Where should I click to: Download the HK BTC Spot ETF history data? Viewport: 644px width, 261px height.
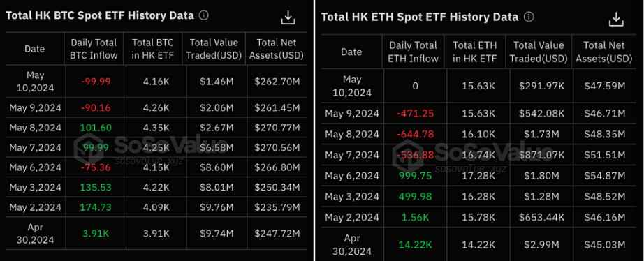(x=288, y=17)
